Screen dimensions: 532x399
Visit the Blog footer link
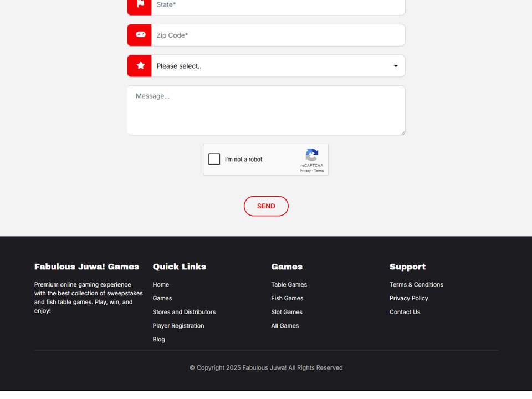(x=159, y=339)
